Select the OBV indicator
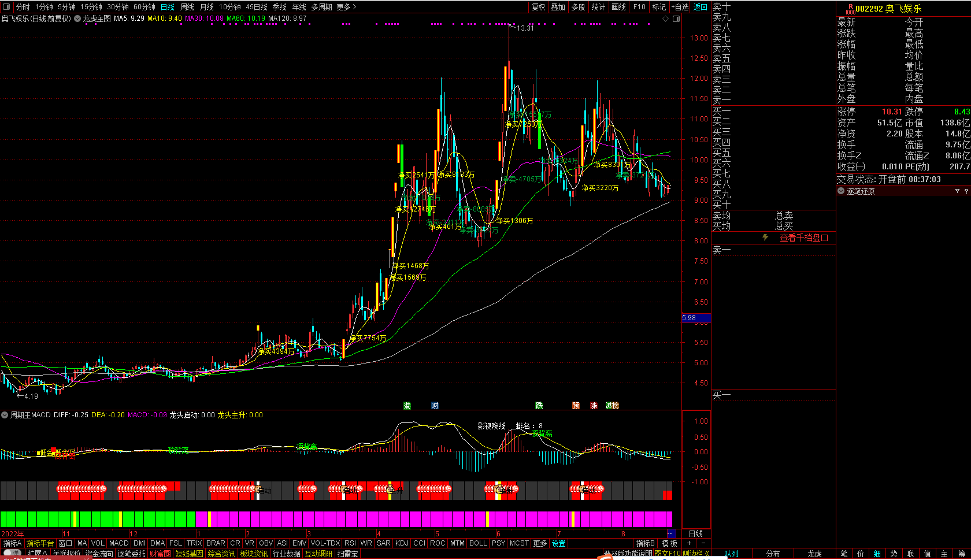 point(266,543)
